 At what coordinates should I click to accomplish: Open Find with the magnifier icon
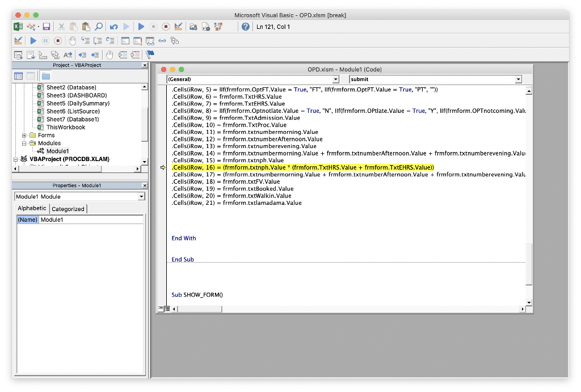(99, 27)
